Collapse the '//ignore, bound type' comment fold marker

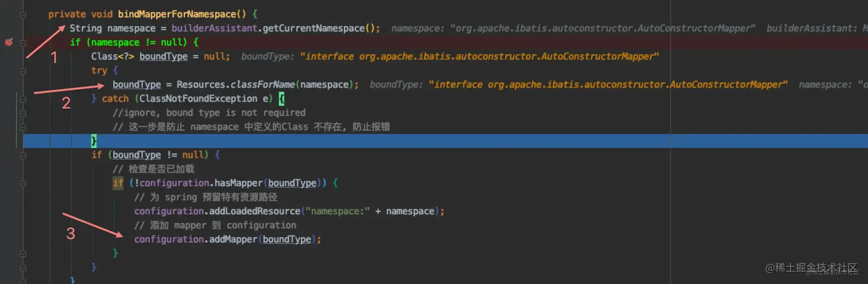(23, 112)
